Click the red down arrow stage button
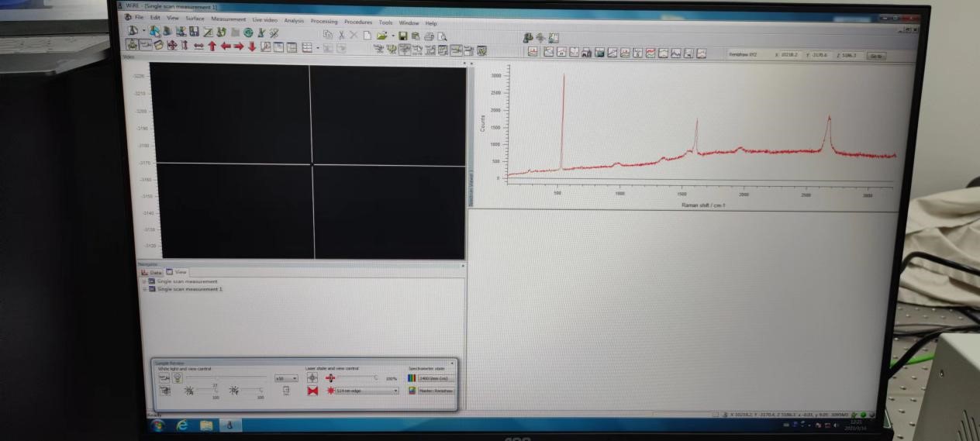The height and width of the screenshot is (441, 980). 252,47
